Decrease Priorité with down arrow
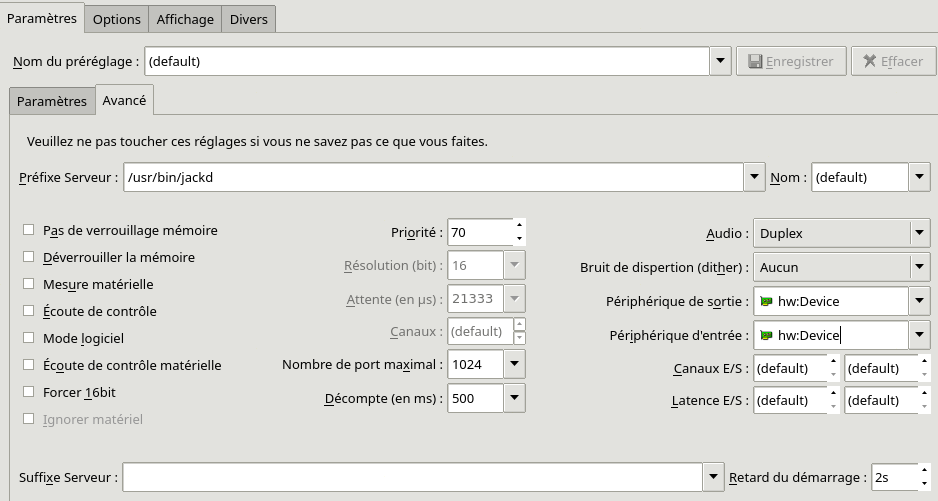The image size is (938, 501). click(x=518, y=240)
